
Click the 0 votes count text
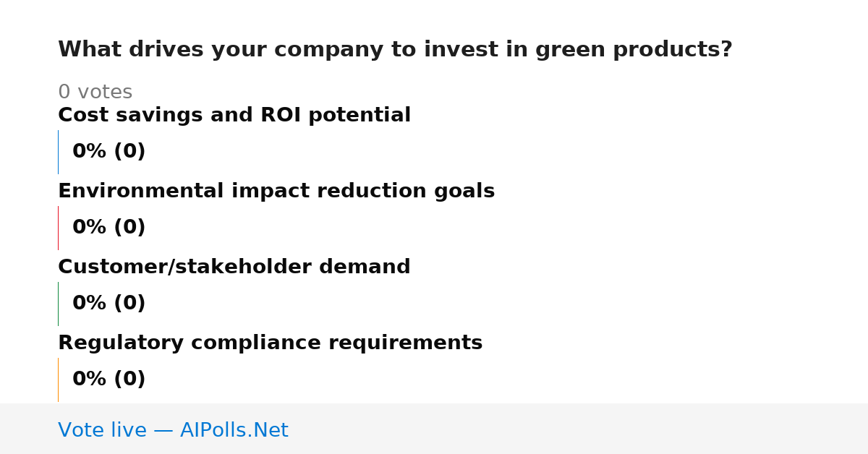pos(95,93)
